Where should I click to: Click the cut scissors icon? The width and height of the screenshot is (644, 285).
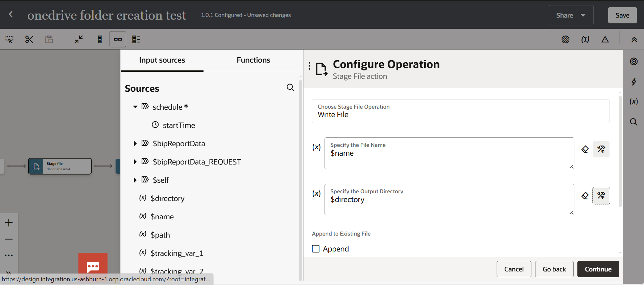click(x=29, y=40)
